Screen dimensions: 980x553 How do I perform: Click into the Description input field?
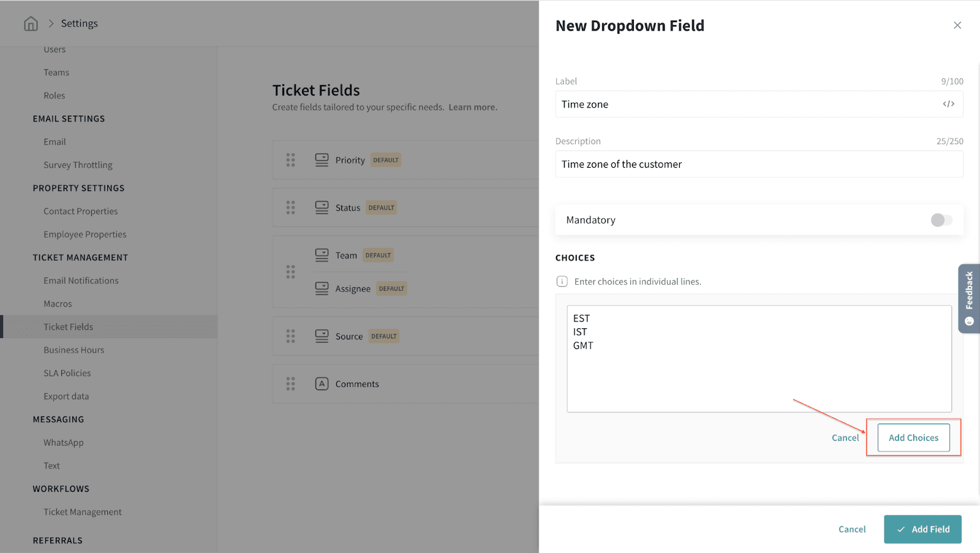coord(758,164)
